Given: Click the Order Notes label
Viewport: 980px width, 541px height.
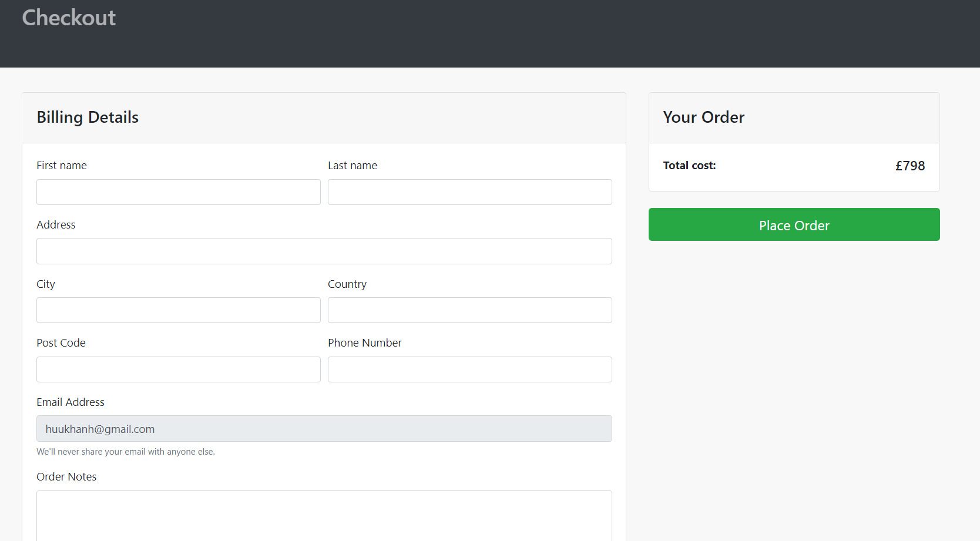Looking at the screenshot, I should (66, 476).
